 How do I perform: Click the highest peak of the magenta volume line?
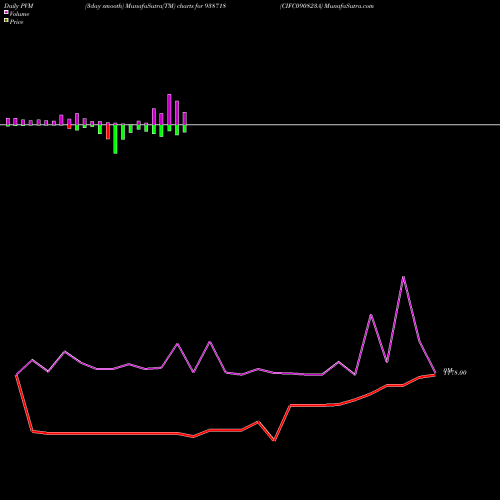click(x=403, y=277)
